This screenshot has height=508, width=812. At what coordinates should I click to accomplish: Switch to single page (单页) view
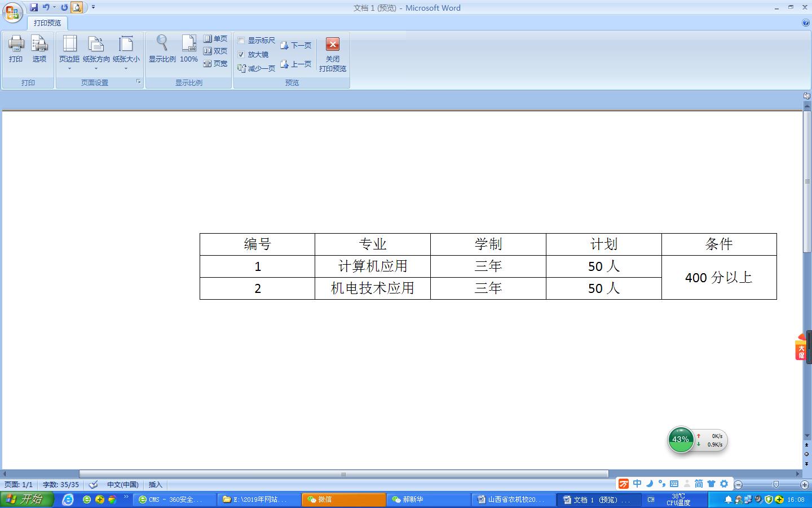point(215,39)
